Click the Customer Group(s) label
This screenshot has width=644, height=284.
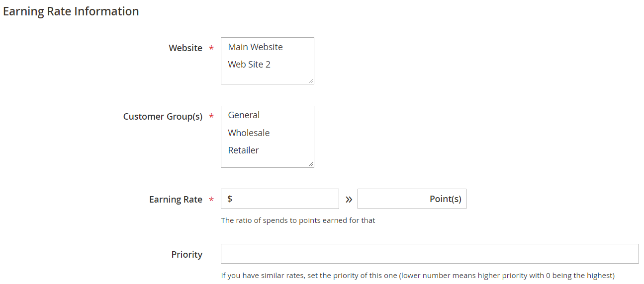163,117
